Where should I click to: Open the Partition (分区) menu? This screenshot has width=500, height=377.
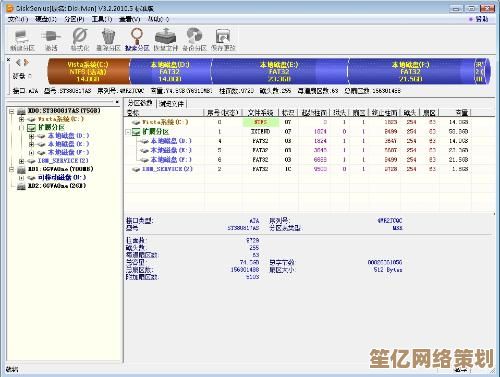[x=74, y=19]
